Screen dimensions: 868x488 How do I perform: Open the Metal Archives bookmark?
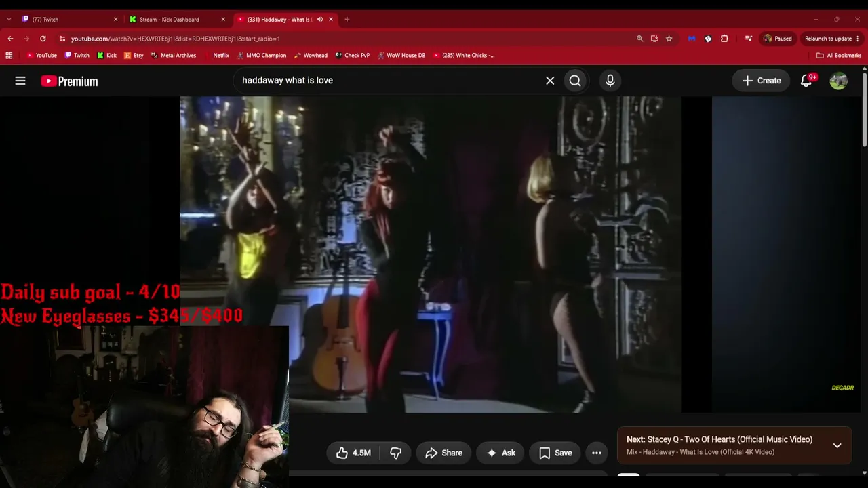coord(174,56)
